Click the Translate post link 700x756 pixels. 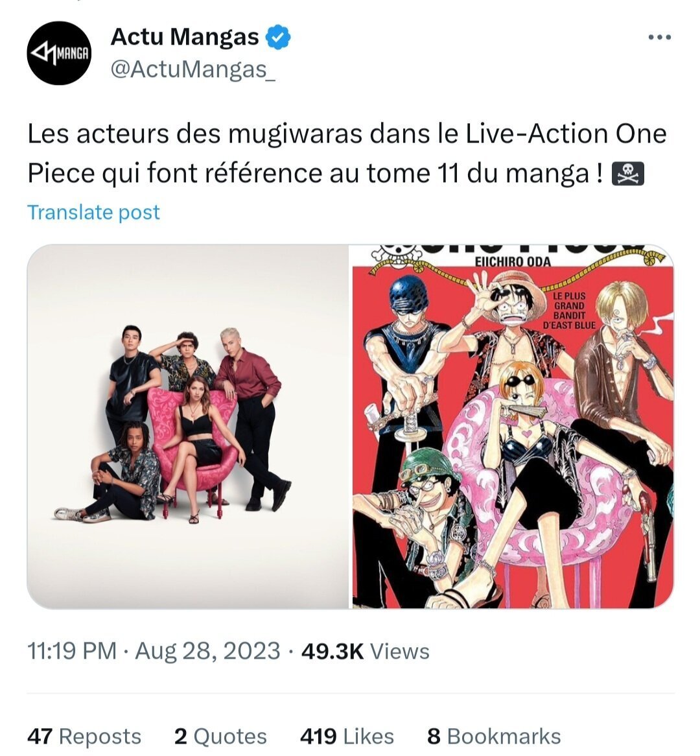click(x=93, y=212)
